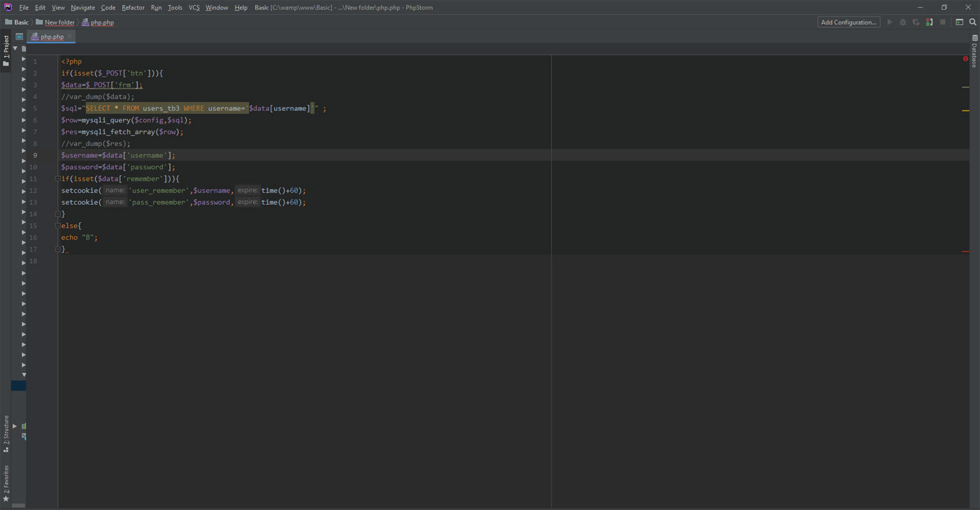Select the highlighted blue row in project tree
980x510 pixels.
click(19, 386)
